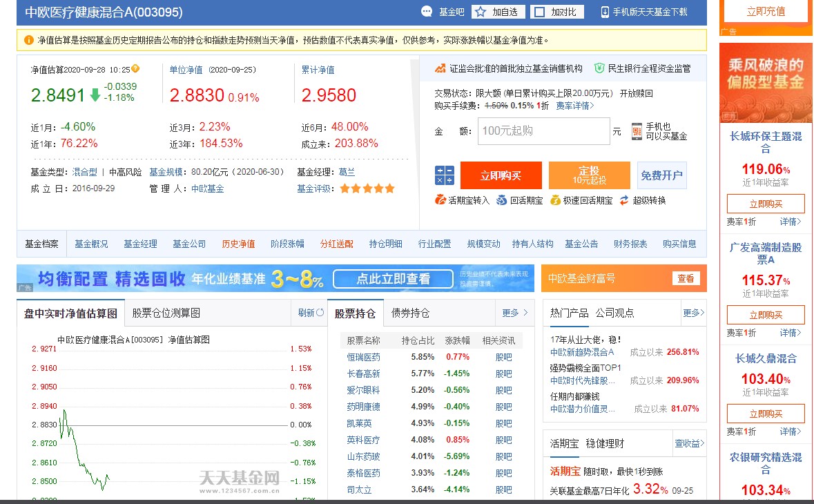
Task: Expand 详情 under 长城久鼎混合
Action: (791, 432)
